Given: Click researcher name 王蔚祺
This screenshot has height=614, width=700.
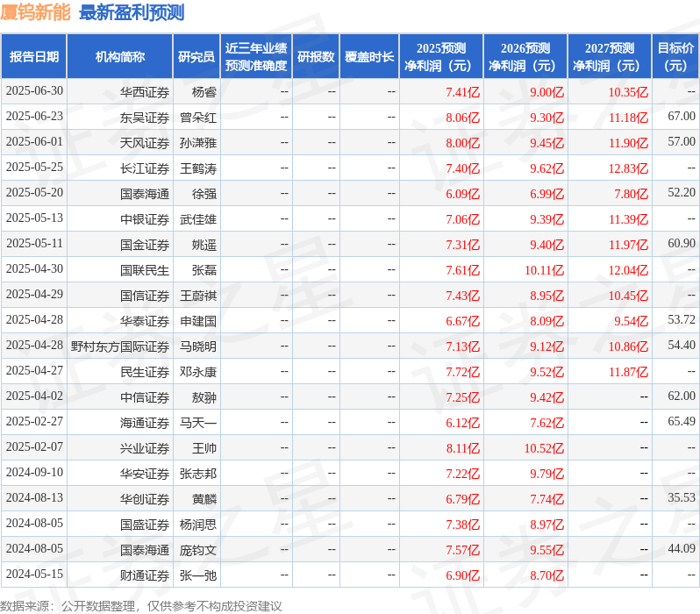Looking at the screenshot, I should [x=198, y=296].
